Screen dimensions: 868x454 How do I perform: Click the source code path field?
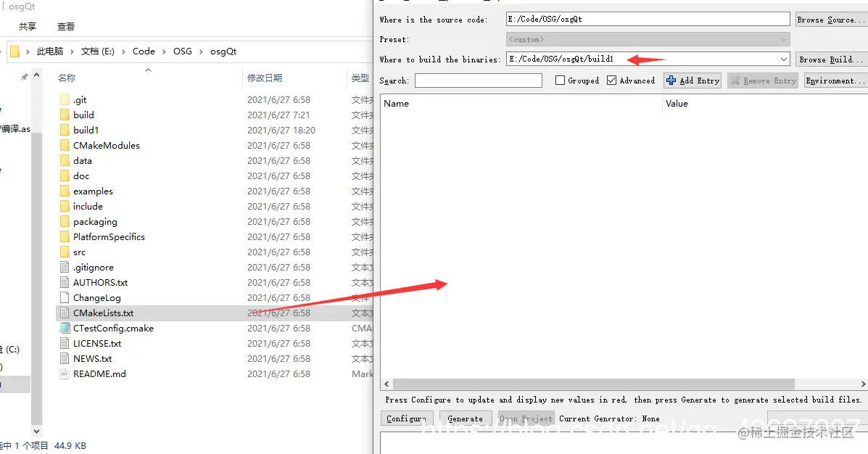(648, 19)
